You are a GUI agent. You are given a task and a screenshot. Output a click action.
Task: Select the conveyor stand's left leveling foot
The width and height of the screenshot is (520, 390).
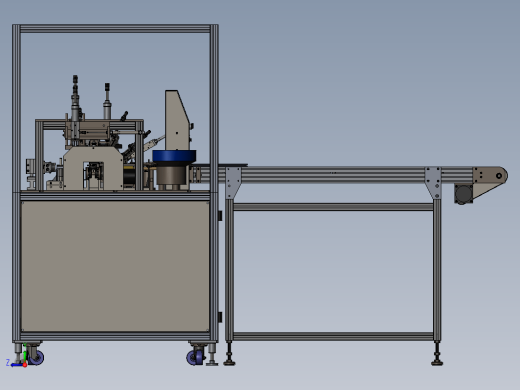point(229,353)
